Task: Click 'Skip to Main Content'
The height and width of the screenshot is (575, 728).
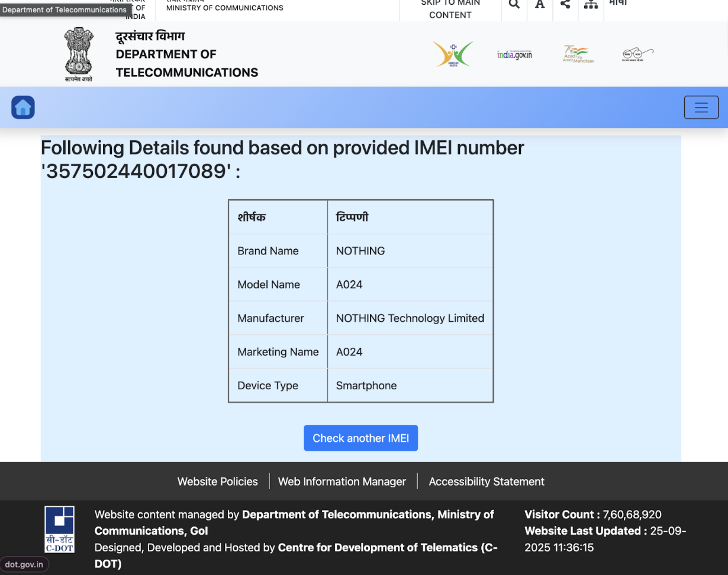Action: tap(450, 9)
